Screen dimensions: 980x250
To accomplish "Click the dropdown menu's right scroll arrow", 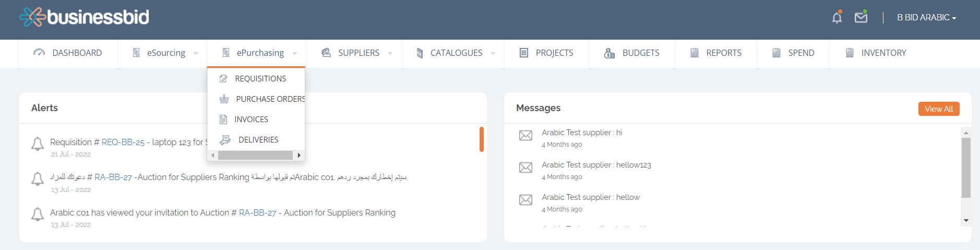I will click(x=299, y=156).
